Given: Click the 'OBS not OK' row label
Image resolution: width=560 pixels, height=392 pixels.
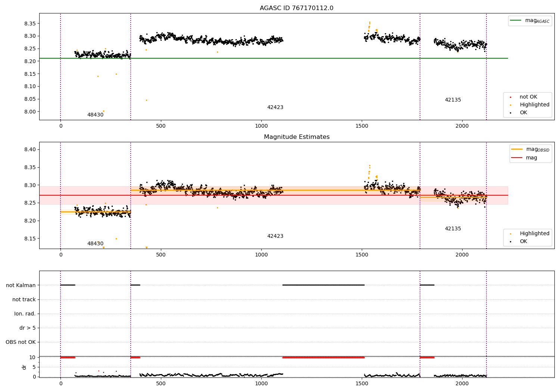Looking at the screenshot, I should pos(21,342).
